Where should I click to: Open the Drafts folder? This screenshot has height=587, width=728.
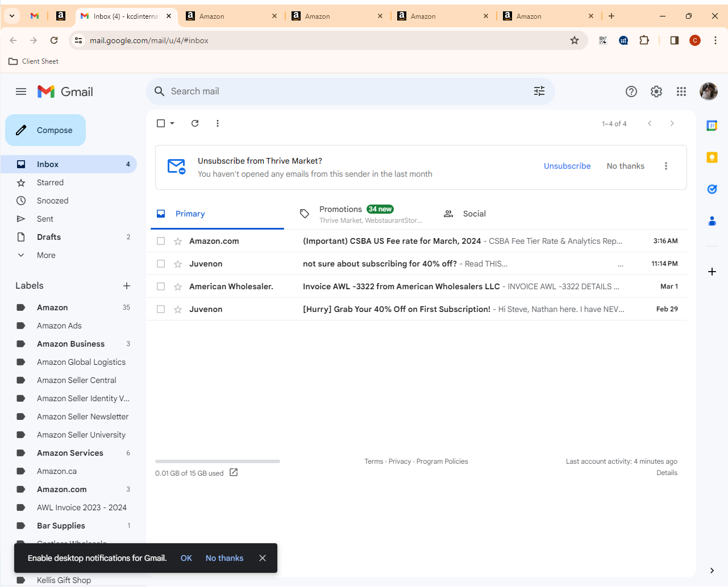(69, 237)
